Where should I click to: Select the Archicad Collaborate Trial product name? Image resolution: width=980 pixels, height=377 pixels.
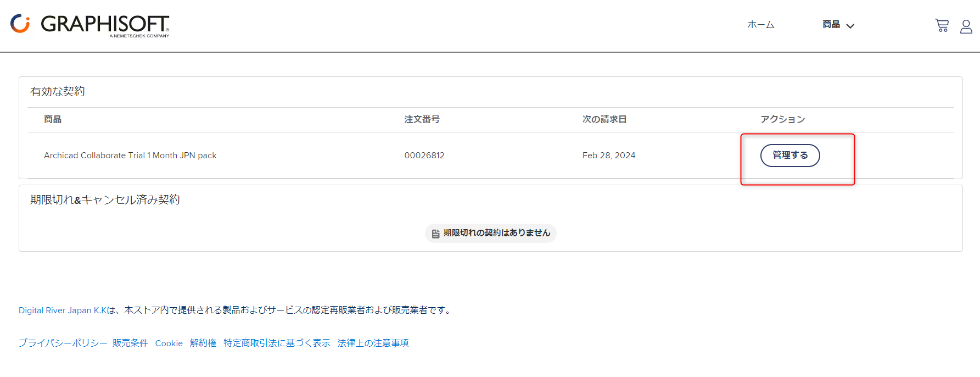tap(130, 156)
